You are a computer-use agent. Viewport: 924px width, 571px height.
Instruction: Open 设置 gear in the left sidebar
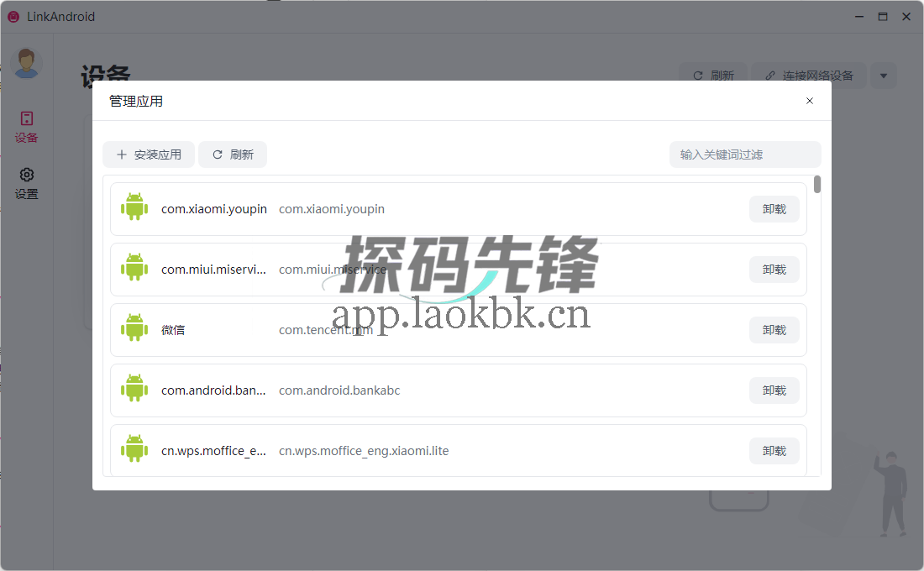(x=27, y=183)
